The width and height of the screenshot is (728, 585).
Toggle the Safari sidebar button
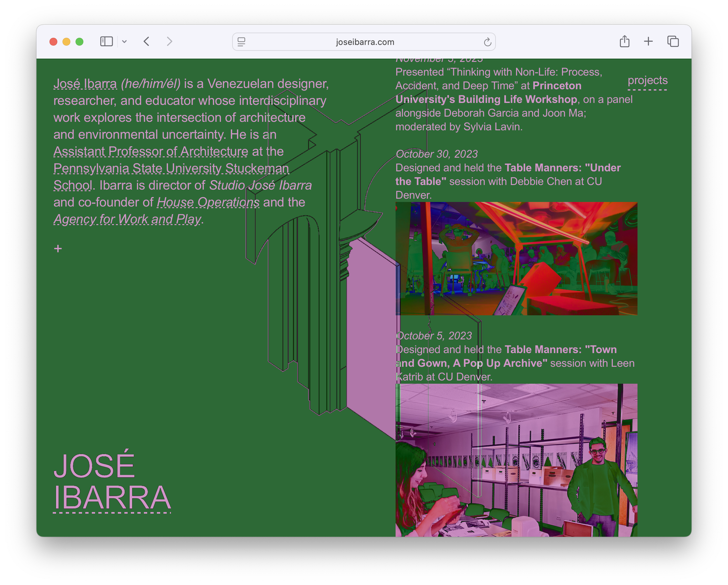coord(106,42)
